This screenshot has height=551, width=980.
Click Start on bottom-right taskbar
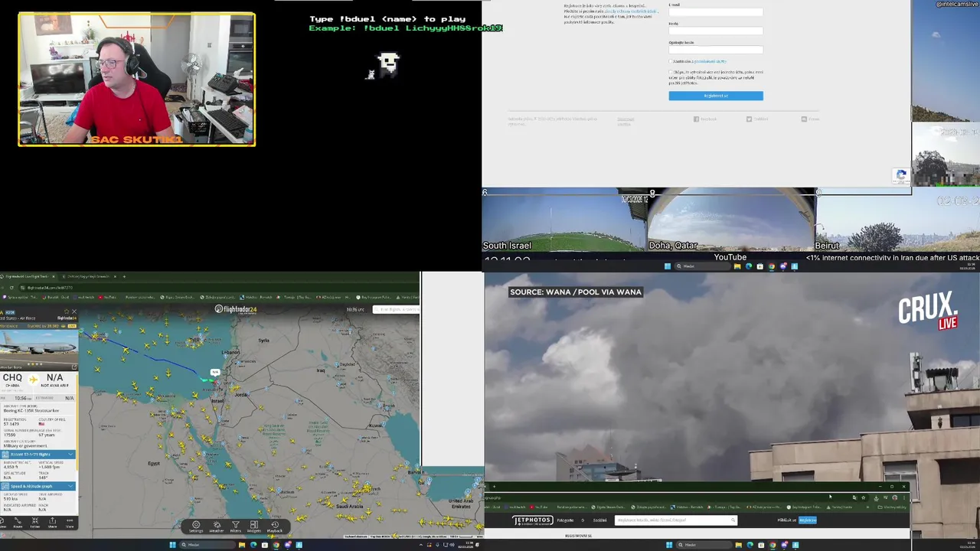pos(669,545)
